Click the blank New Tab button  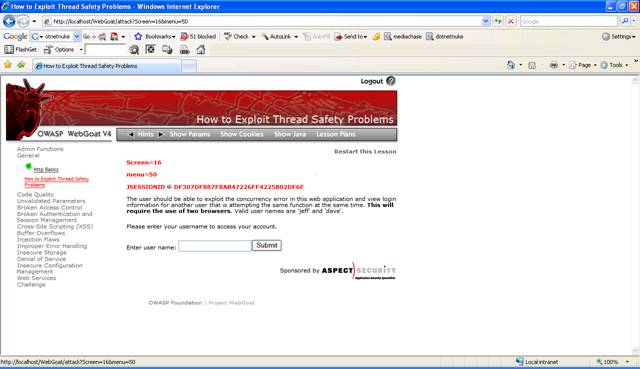(189, 66)
